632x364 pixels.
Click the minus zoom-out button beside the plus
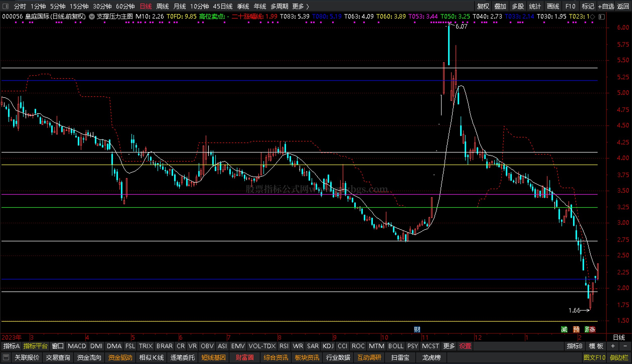pos(625,346)
